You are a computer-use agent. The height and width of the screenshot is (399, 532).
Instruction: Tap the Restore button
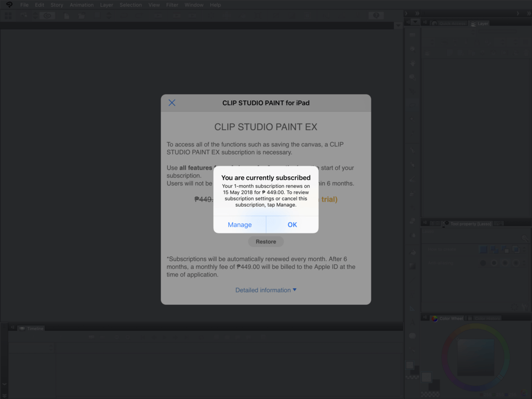click(x=265, y=242)
